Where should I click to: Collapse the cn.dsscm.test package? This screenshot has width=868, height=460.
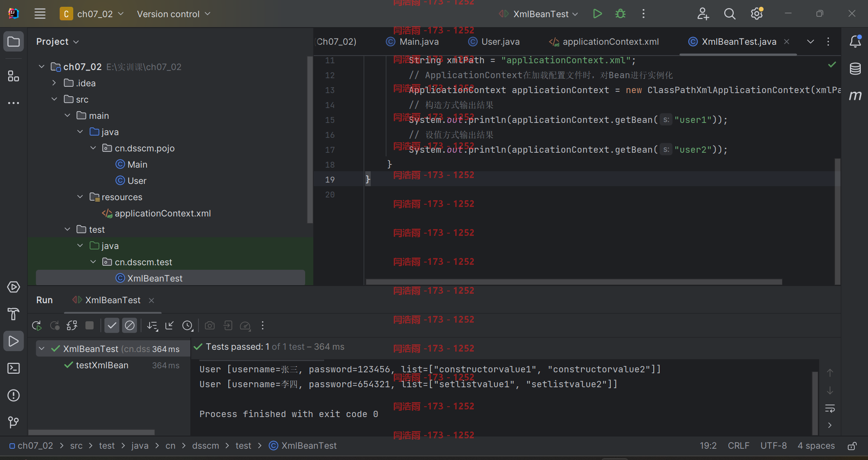(93, 262)
